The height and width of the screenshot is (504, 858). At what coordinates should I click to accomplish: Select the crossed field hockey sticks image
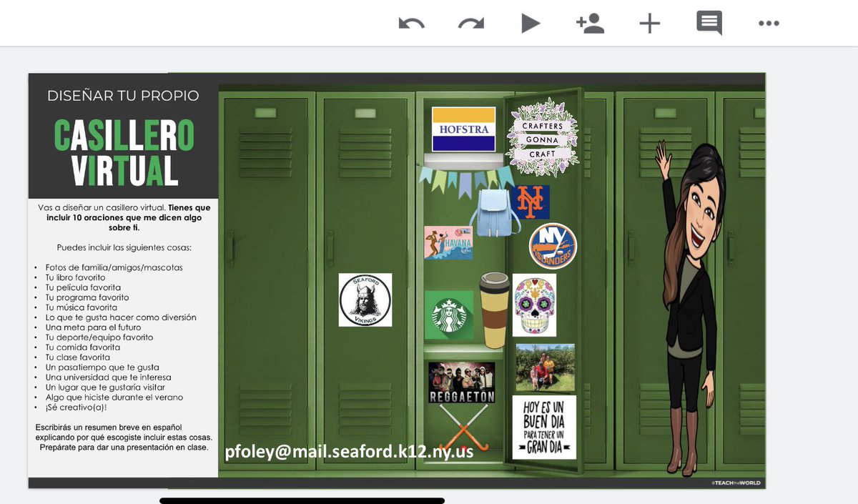[463, 428]
